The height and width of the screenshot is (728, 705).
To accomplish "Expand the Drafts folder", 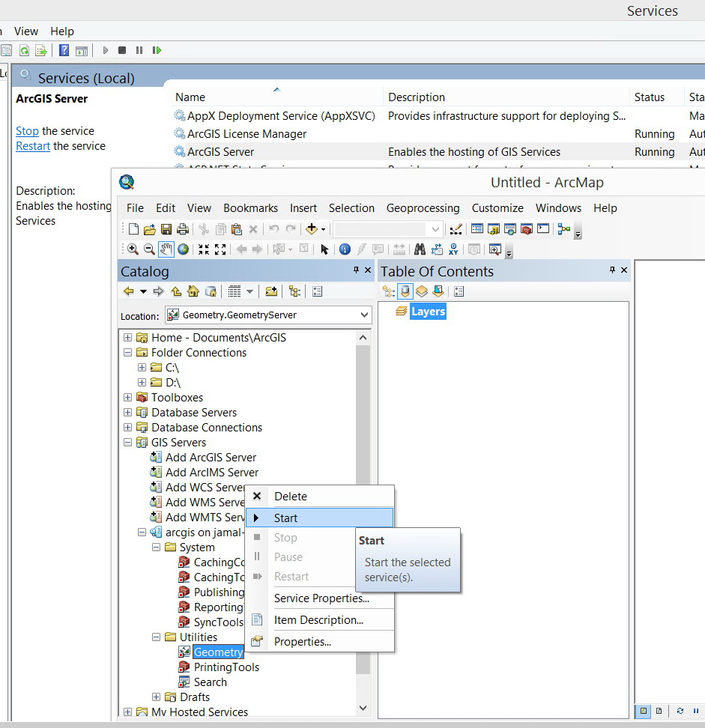I will click(x=157, y=697).
